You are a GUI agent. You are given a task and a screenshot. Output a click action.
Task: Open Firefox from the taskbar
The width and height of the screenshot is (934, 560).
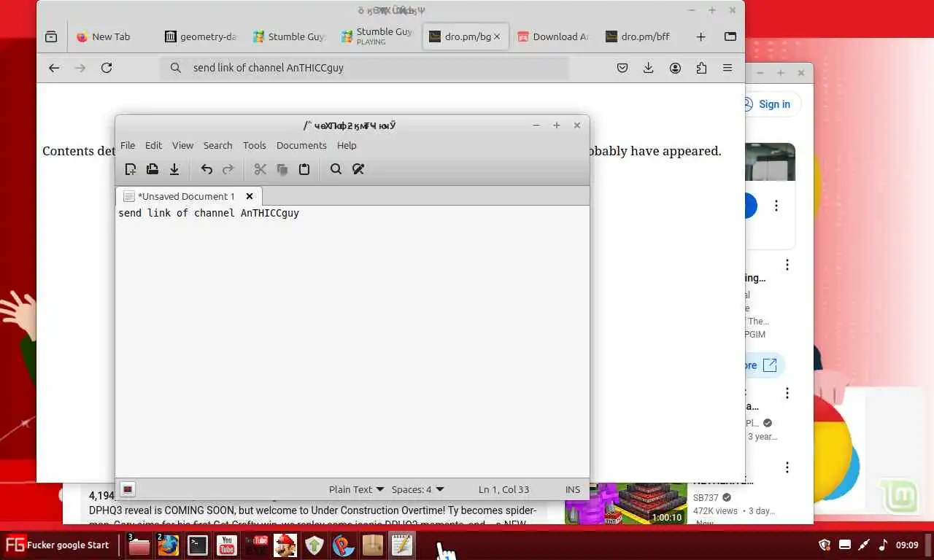click(x=169, y=545)
